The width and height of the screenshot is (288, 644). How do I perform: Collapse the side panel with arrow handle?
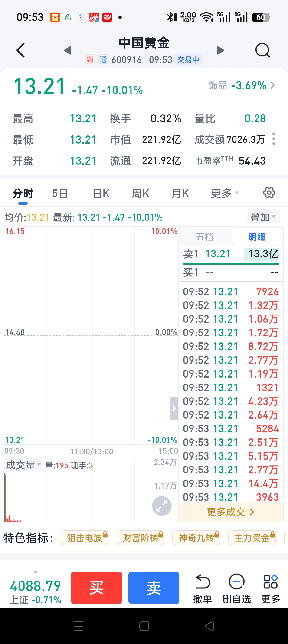(x=174, y=408)
